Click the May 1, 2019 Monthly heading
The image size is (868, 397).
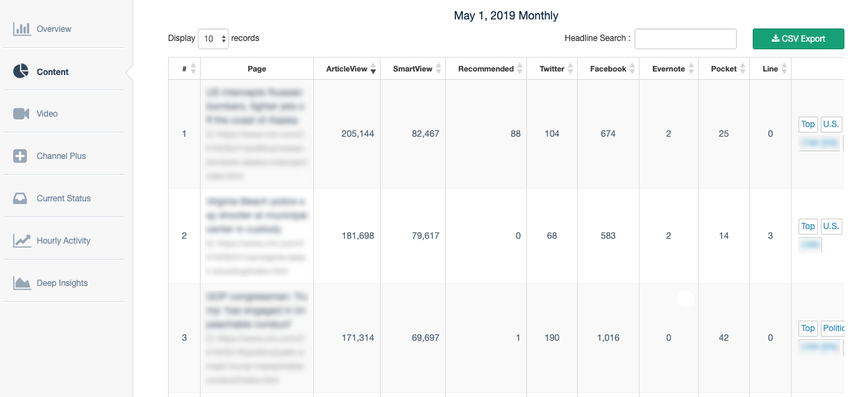coord(506,15)
